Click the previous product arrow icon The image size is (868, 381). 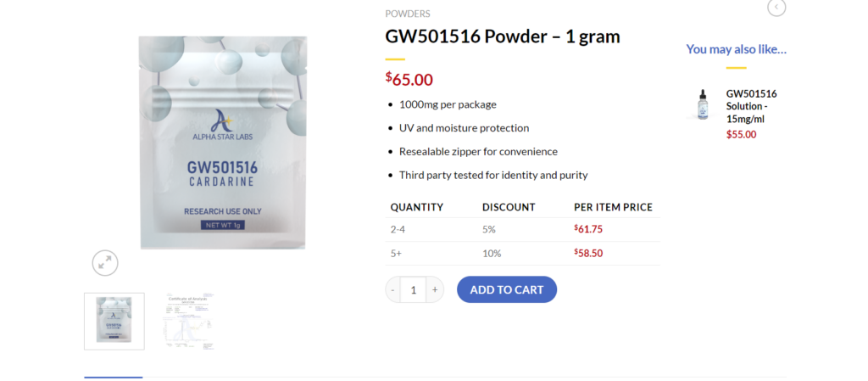776,7
